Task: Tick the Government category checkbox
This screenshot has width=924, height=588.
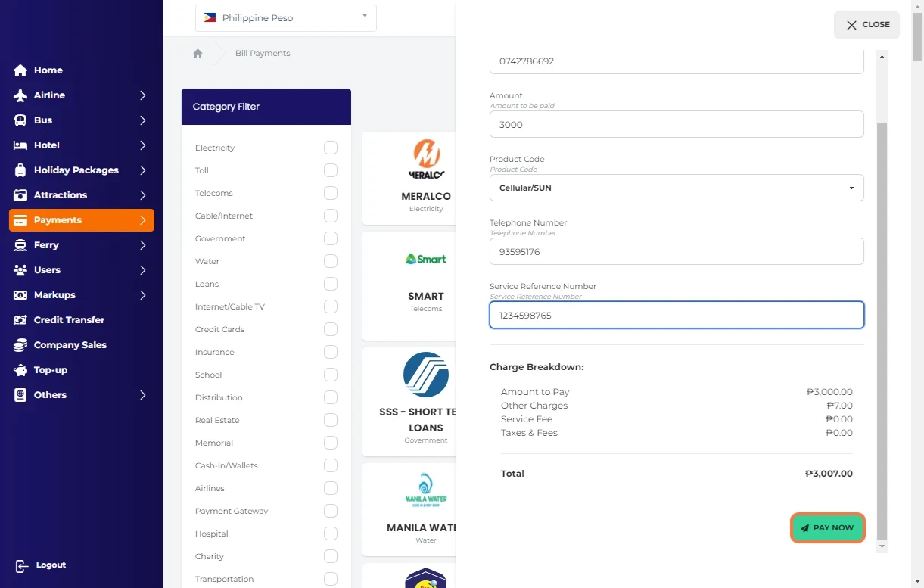Action: (330, 238)
